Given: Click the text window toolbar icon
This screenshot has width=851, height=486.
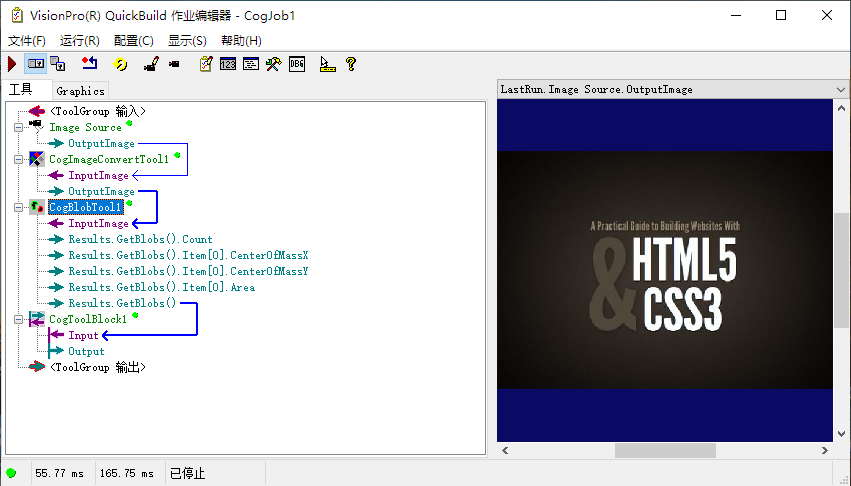Looking at the screenshot, I should tap(251, 64).
